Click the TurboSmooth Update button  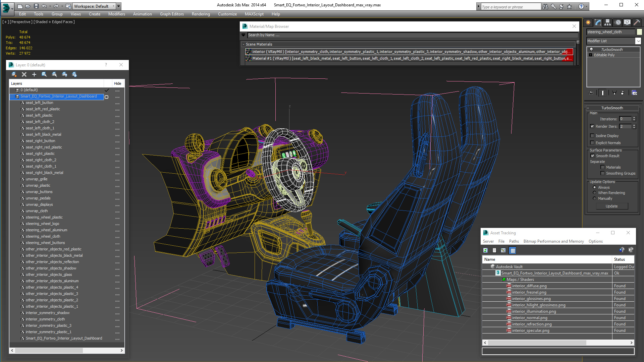pyautogui.click(x=611, y=206)
